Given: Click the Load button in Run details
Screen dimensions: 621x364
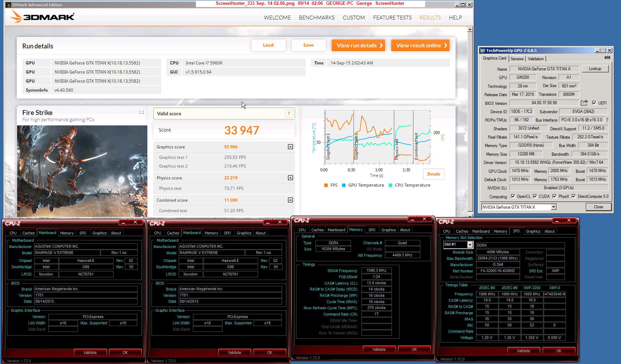Looking at the screenshot, I should pyautogui.click(x=268, y=45).
